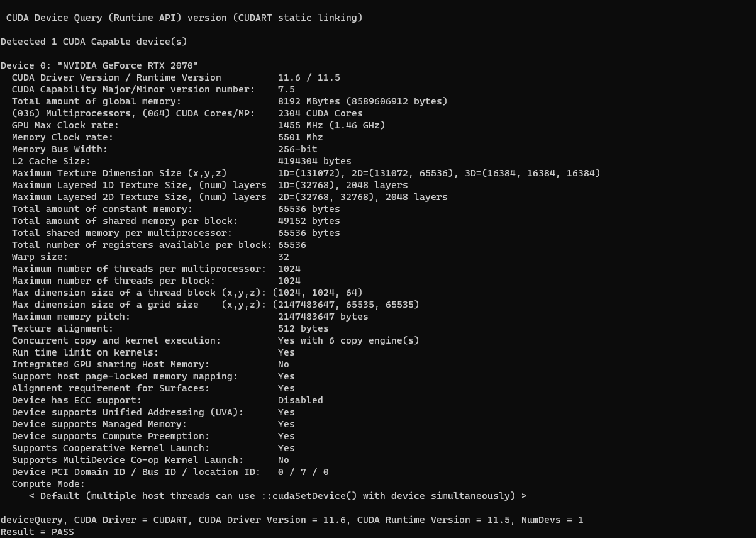The height and width of the screenshot is (538, 756).
Task: Click the "Maximum memory pitch" label
Action: (71, 317)
